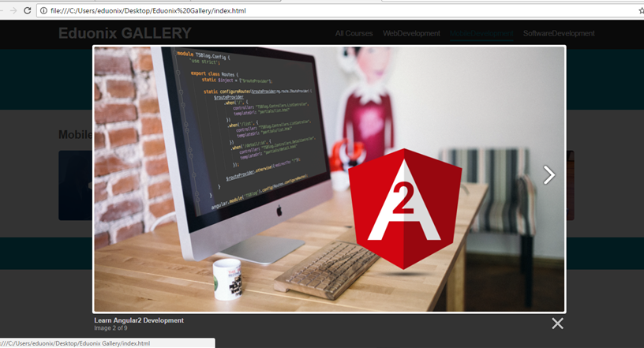Click the Eduonix GALLERY logo title
Screen dimensions: 644x348
pos(125,33)
